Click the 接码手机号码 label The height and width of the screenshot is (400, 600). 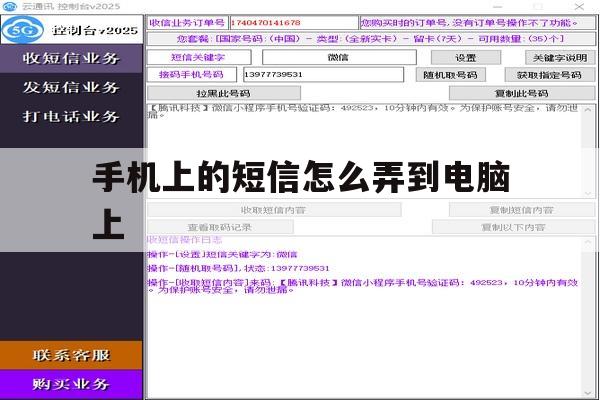click(192, 75)
